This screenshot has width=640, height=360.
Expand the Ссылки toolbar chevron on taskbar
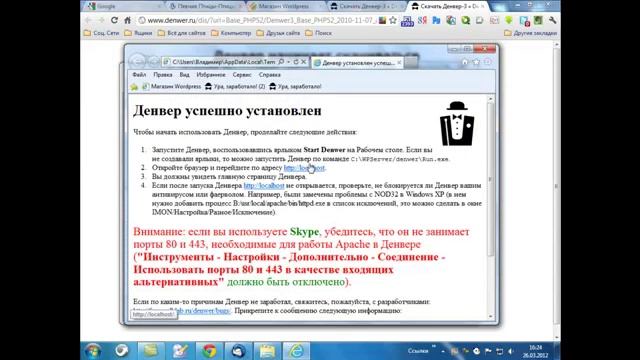[433, 347]
